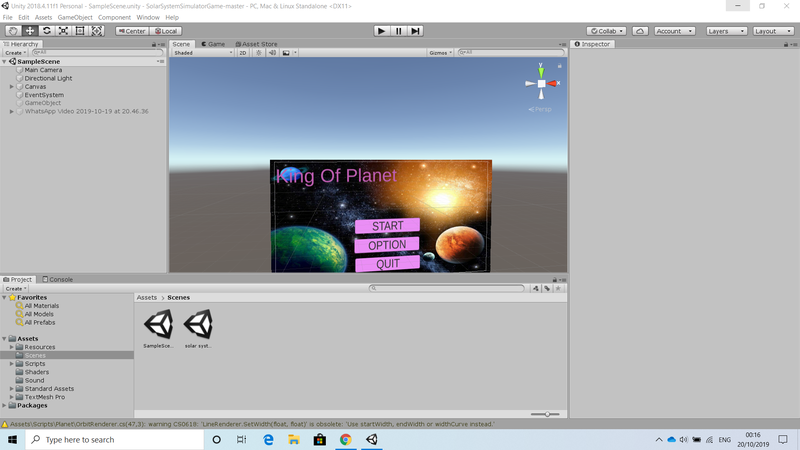Viewport: 800px width, 450px height.
Task: Toggle pivot mode Center button
Action: (131, 31)
